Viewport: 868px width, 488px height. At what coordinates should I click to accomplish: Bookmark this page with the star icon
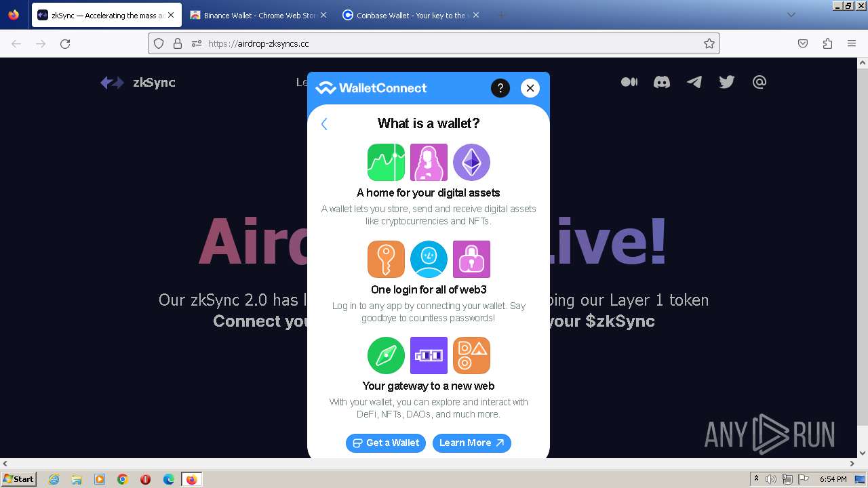click(x=709, y=43)
